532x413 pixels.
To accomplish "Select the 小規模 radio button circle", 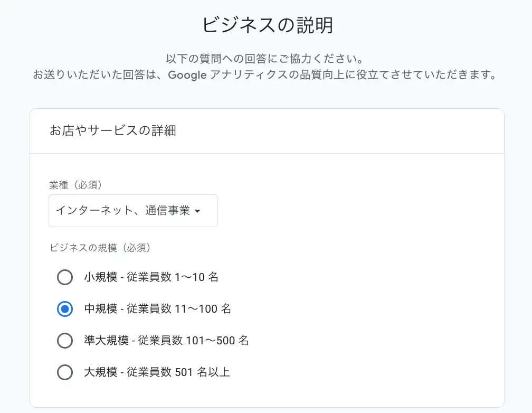I will click(65, 277).
